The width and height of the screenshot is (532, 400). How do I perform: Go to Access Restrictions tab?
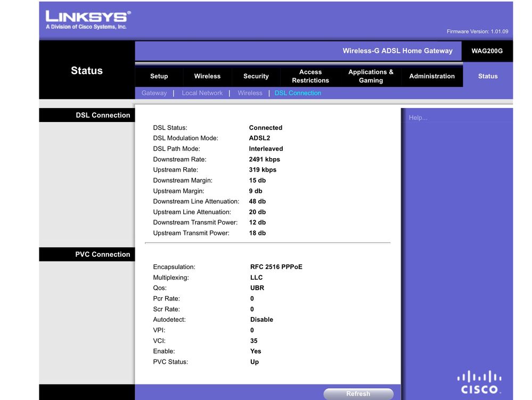point(310,76)
